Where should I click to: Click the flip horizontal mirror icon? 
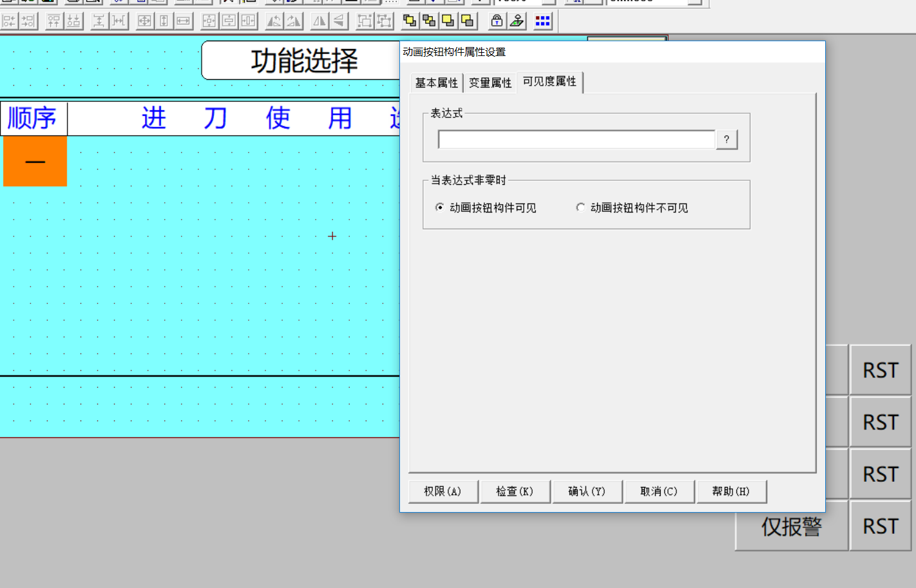tap(320, 21)
